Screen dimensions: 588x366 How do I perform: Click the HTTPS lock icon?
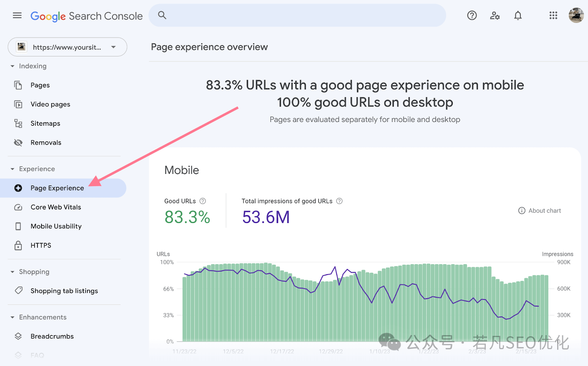pyautogui.click(x=18, y=245)
